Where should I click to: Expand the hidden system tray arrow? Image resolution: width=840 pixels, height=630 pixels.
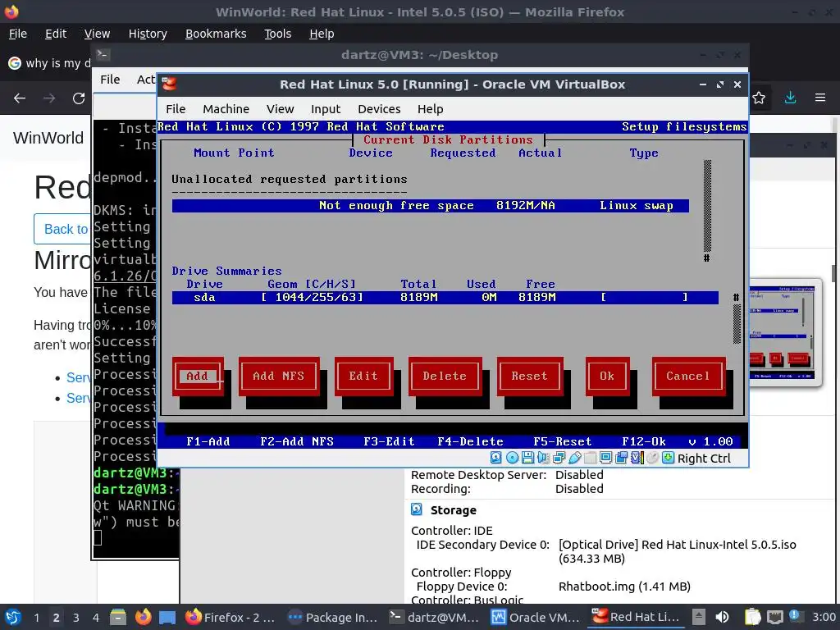[x=699, y=617]
